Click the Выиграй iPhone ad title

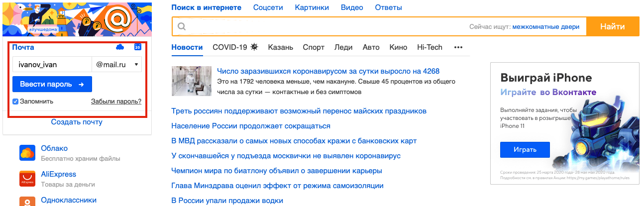coord(546,78)
